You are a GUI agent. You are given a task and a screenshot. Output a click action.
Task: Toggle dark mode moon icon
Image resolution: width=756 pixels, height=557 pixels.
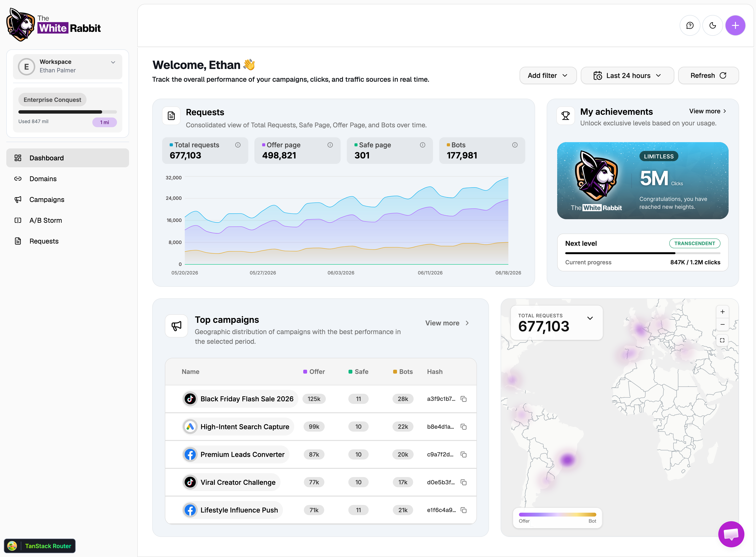click(x=712, y=26)
